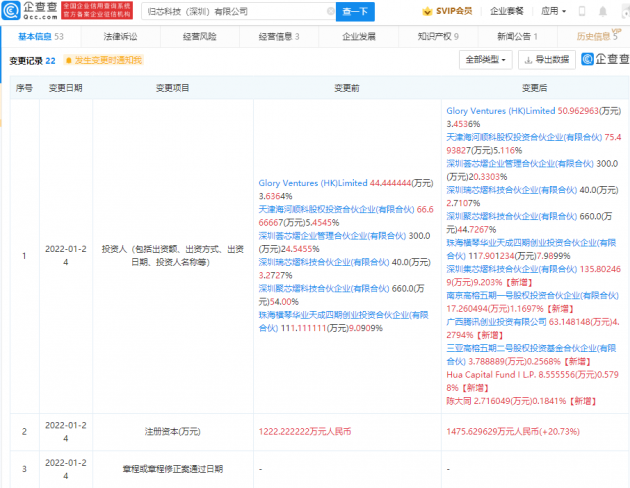The image size is (630, 488).
Task: Click inside the company name search field
Action: pos(230,12)
